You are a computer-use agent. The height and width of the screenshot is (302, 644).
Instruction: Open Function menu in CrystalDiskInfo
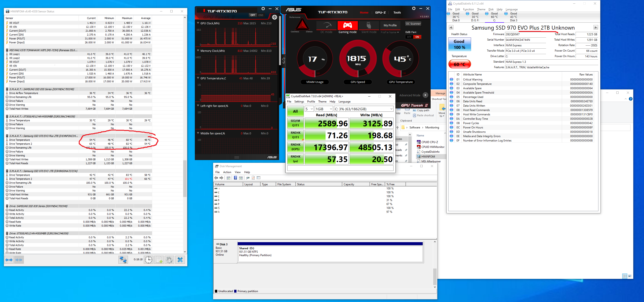pos(468,9)
